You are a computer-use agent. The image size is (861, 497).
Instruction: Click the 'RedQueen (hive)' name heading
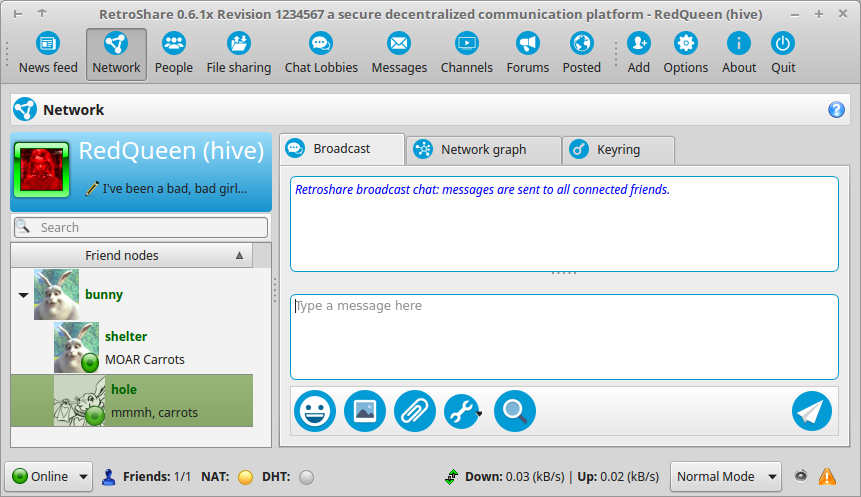tap(171, 150)
